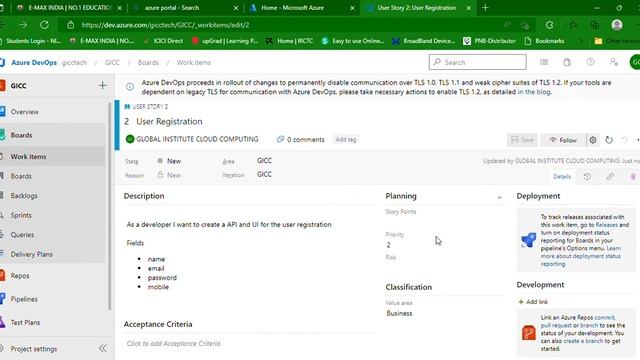Click the pull request link

[x=556, y=325]
